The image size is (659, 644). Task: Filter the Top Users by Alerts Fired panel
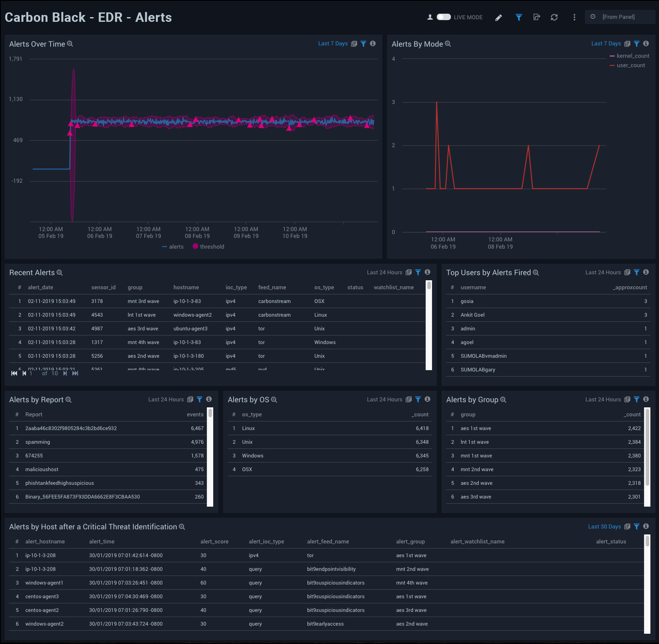636,272
